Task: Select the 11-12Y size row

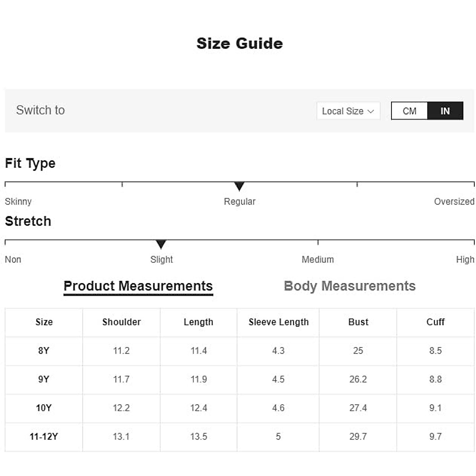Action: [44, 436]
